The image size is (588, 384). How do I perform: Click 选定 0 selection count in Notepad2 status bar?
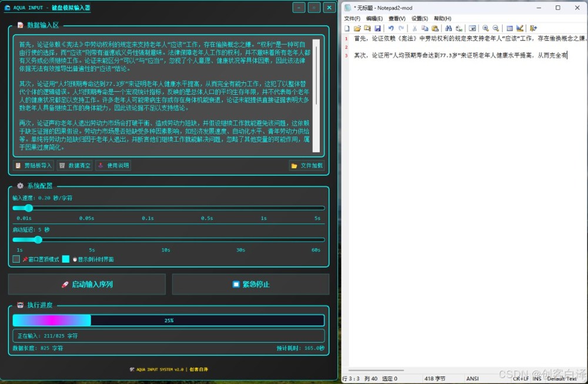(390, 379)
